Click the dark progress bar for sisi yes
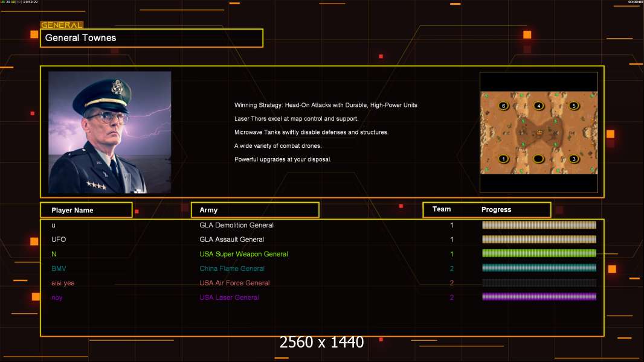644x362 pixels. (x=539, y=282)
